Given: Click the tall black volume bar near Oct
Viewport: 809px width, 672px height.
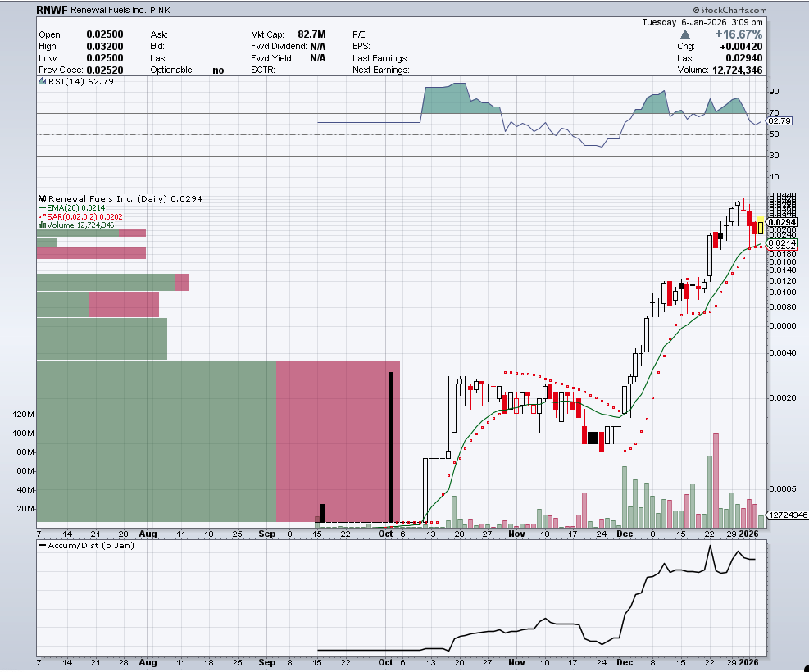Looking at the screenshot, I should [391, 447].
